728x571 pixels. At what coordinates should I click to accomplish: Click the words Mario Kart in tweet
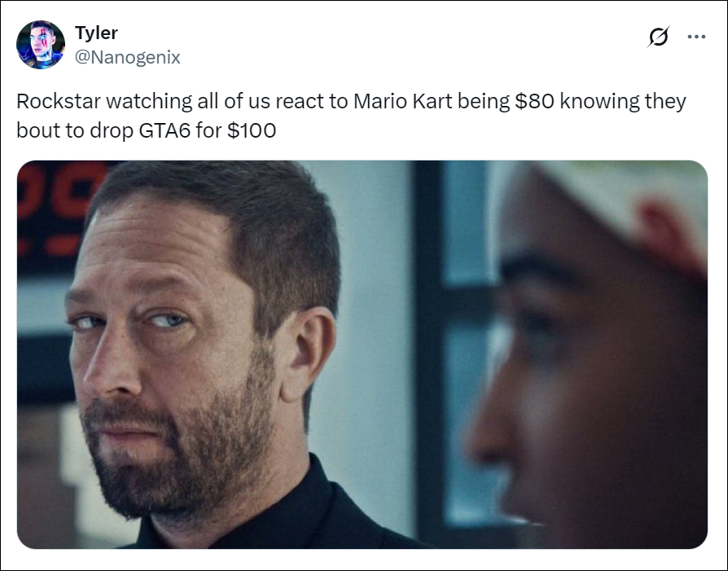(x=402, y=101)
